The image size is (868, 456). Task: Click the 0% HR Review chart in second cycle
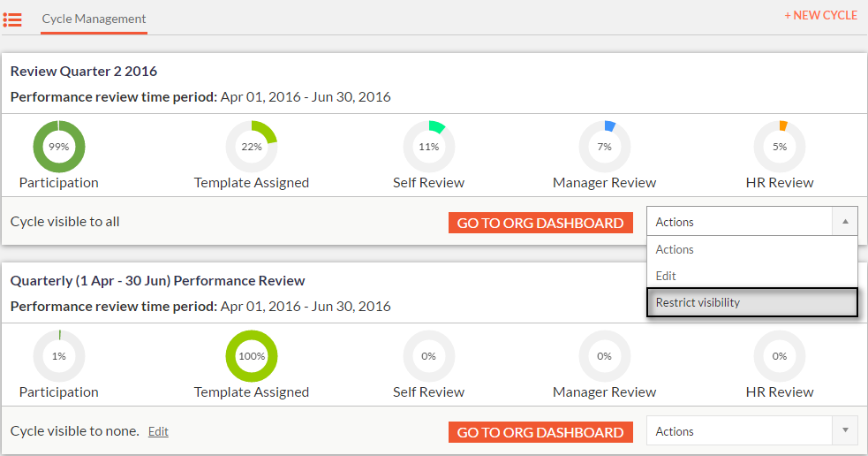780,356
